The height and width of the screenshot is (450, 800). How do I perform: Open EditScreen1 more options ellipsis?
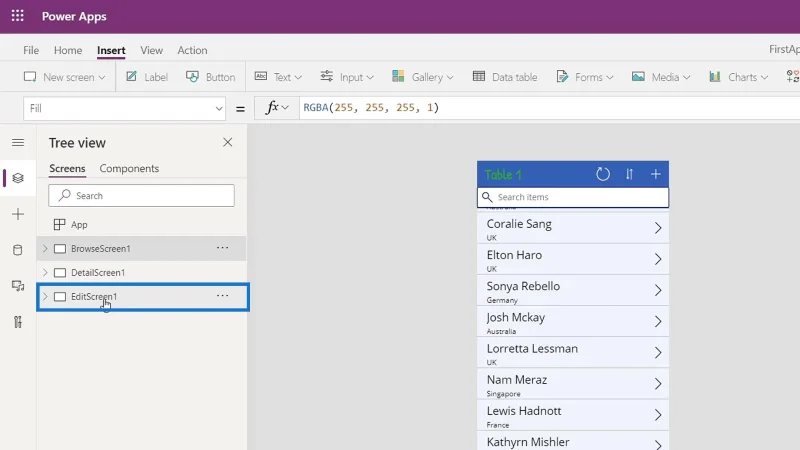[222, 296]
